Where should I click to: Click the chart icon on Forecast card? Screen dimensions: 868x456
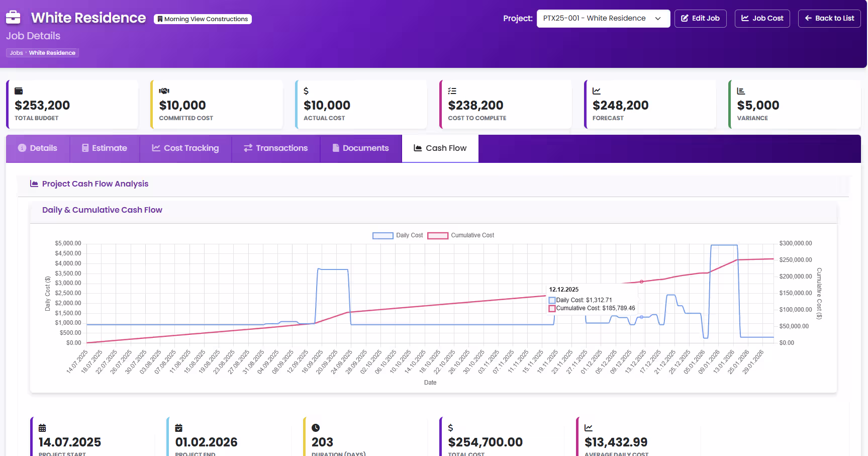[596, 91]
